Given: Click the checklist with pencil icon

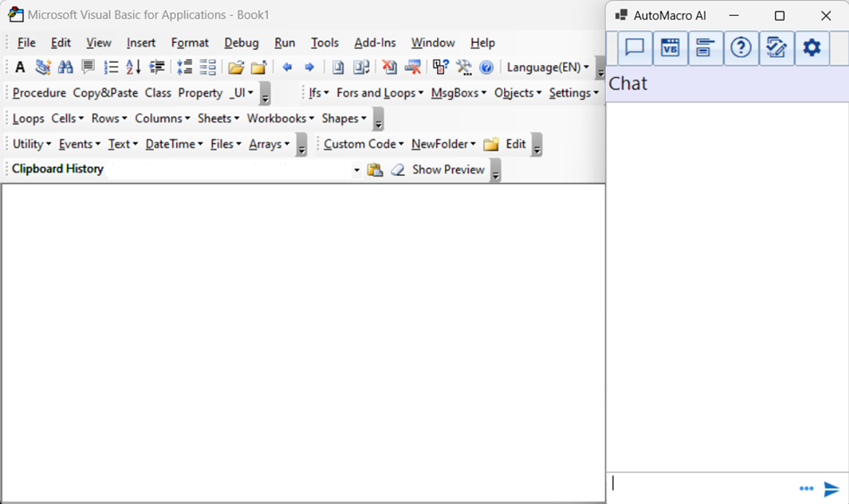Looking at the screenshot, I should pyautogui.click(x=777, y=48).
